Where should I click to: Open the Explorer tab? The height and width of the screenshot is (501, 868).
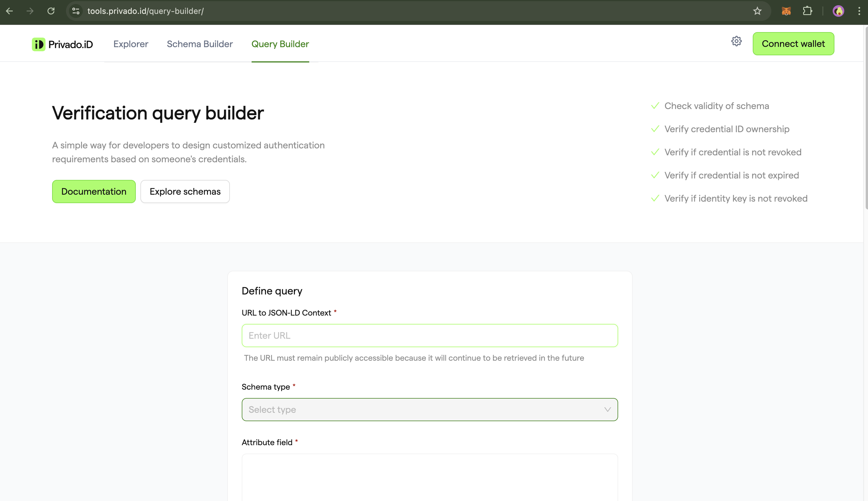point(131,44)
